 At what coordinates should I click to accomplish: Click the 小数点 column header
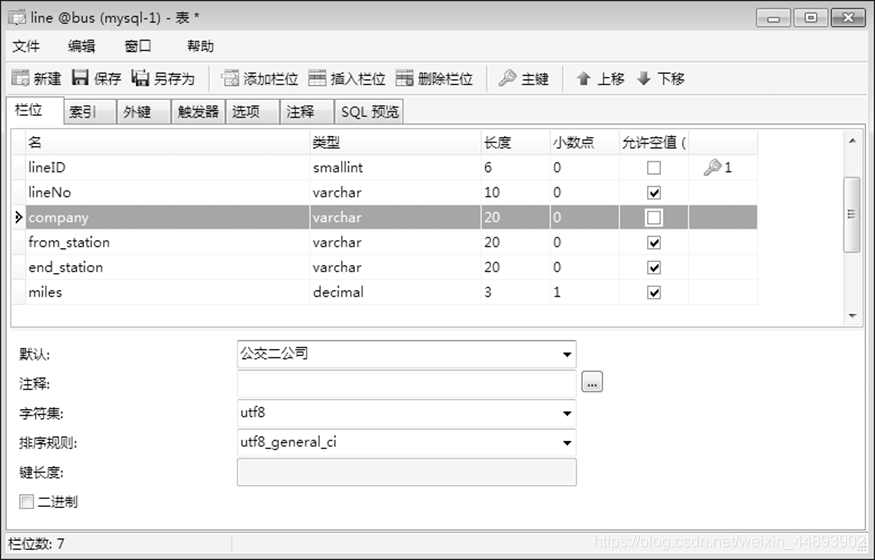click(585, 143)
